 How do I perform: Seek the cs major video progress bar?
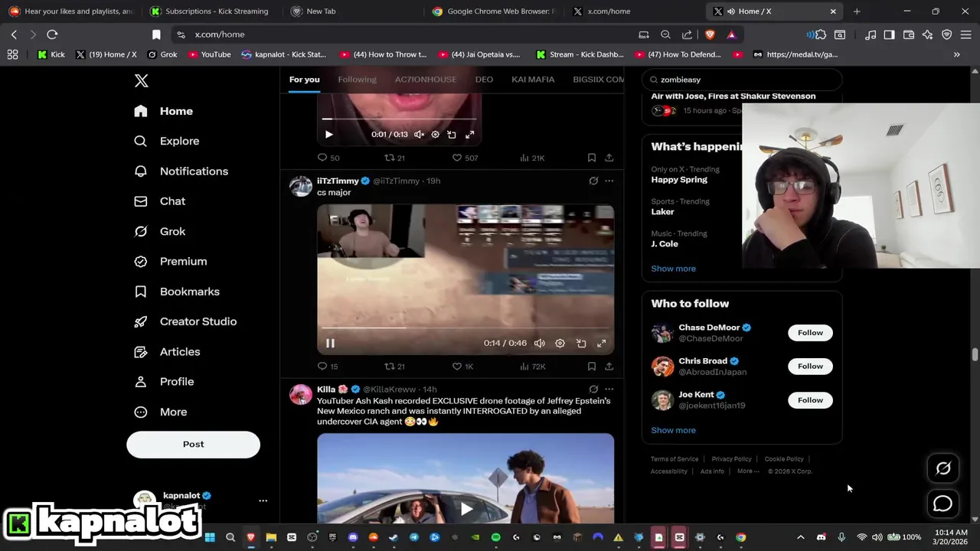coord(465,328)
